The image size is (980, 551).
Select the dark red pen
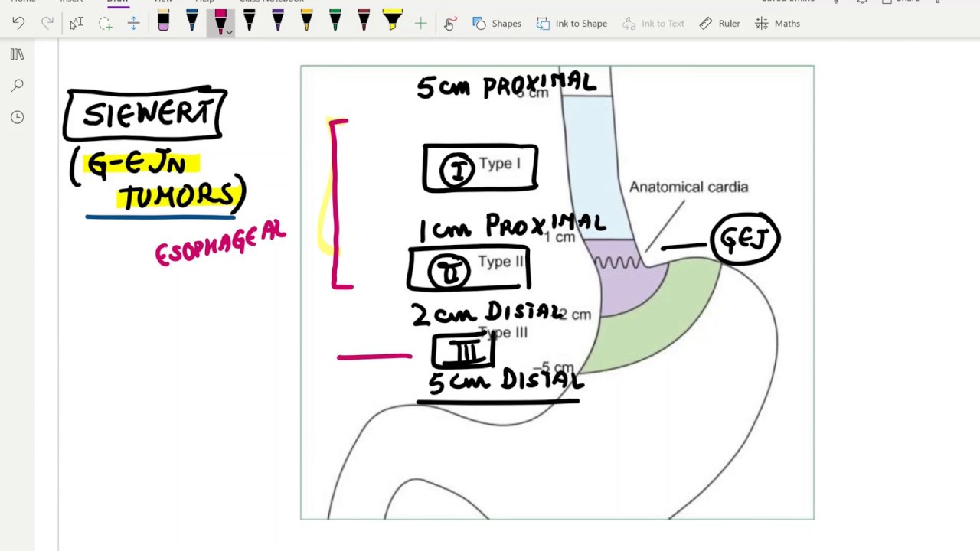364,22
